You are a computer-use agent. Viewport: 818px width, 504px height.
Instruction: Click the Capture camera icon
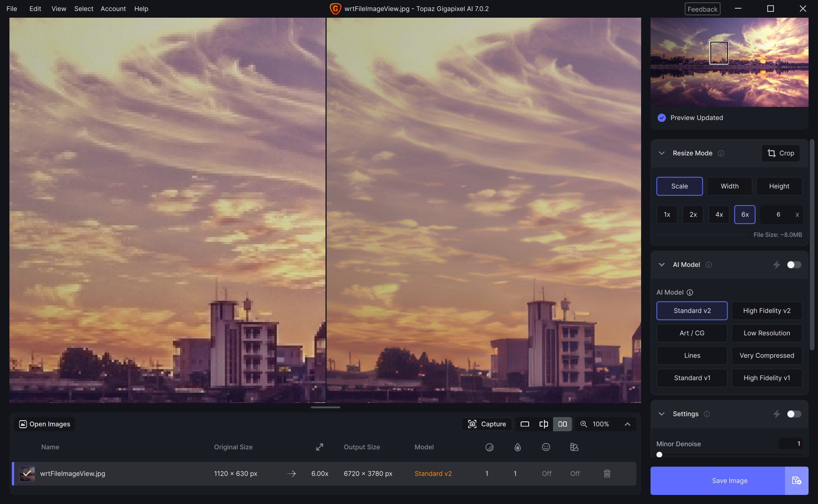[472, 424]
